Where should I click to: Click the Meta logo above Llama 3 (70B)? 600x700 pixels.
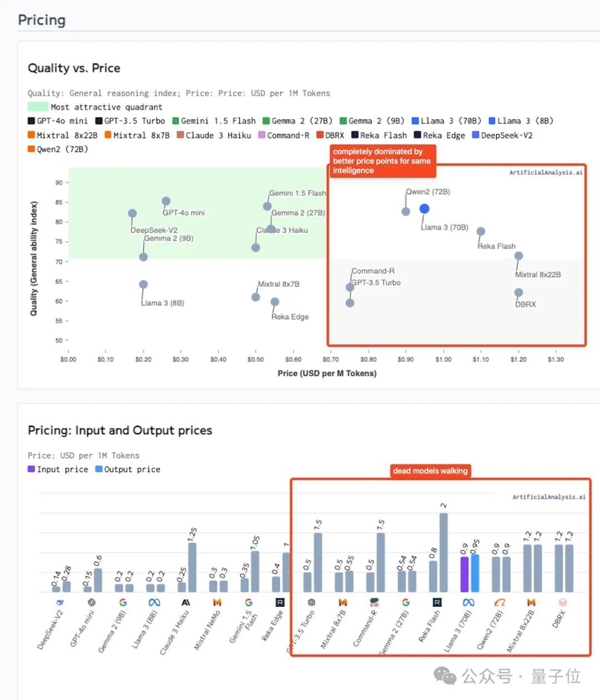[468, 602]
